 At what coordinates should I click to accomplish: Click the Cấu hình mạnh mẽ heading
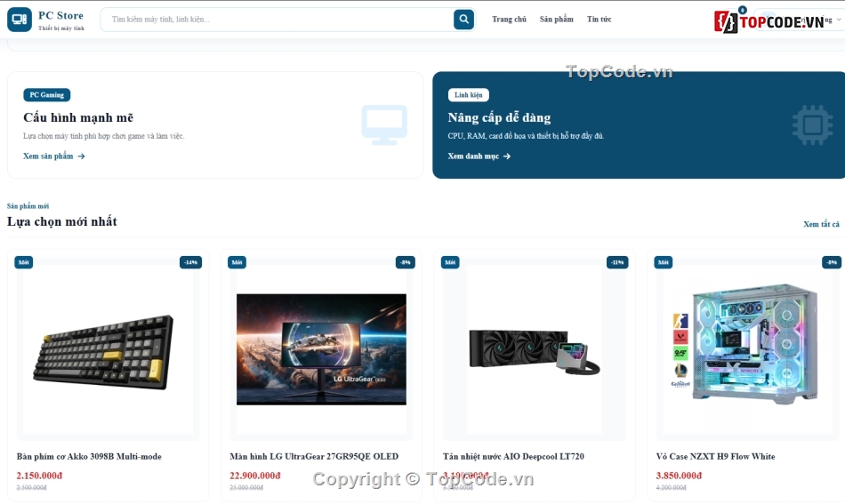(78, 117)
